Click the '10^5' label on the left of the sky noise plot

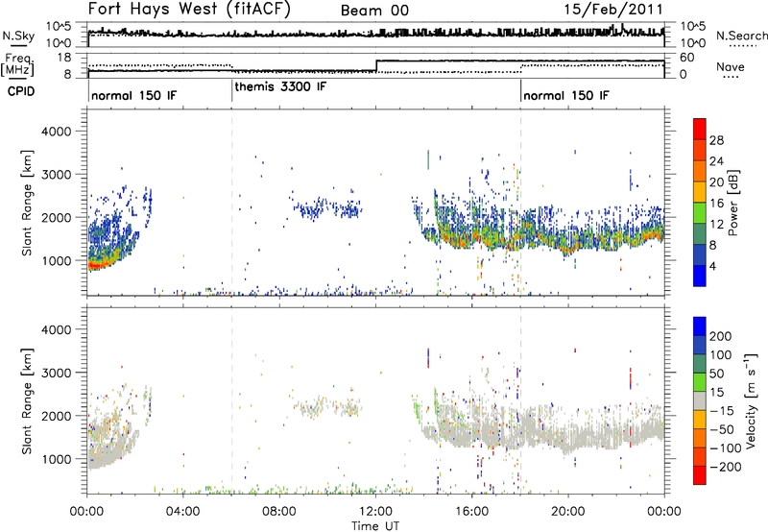60,27
